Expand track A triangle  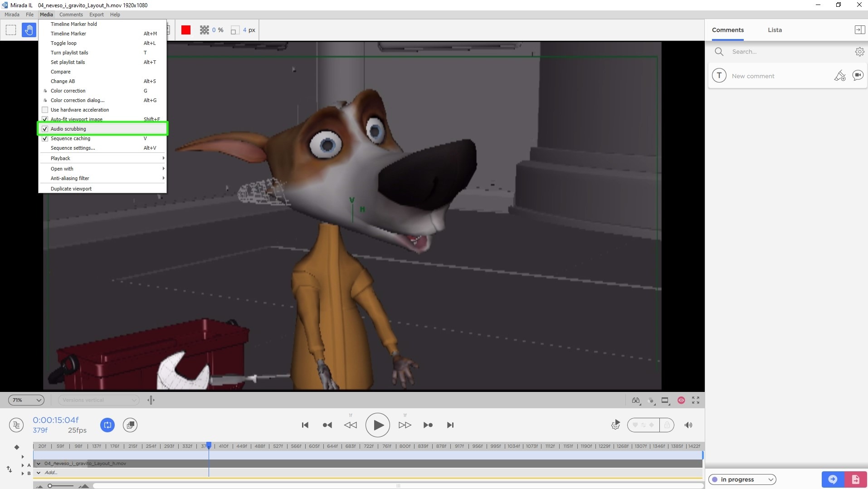click(x=23, y=465)
